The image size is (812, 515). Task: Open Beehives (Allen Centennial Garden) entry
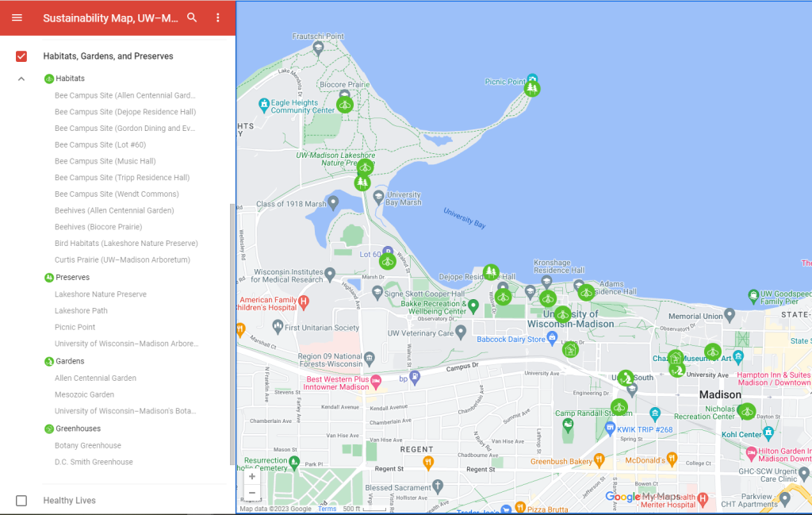tap(114, 211)
